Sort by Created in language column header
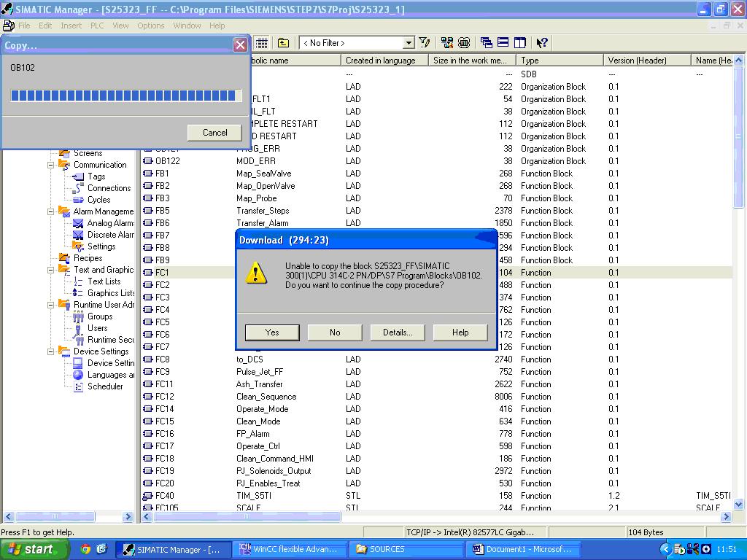 pos(384,61)
